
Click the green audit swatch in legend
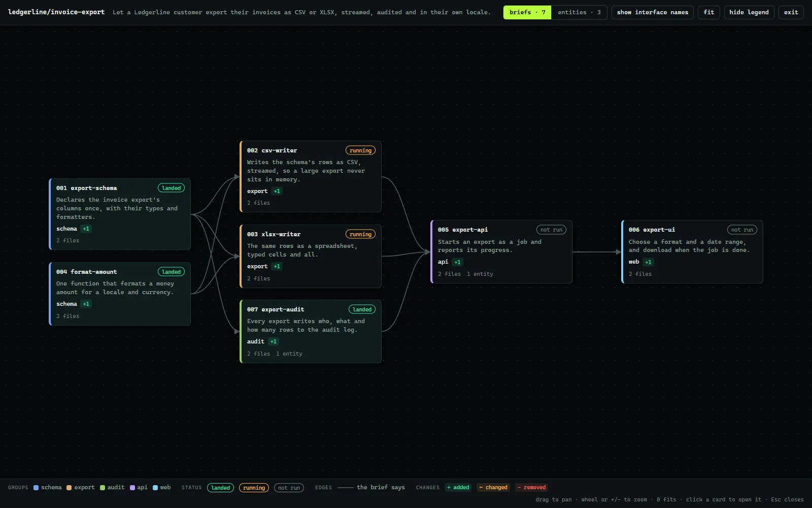[103, 488]
